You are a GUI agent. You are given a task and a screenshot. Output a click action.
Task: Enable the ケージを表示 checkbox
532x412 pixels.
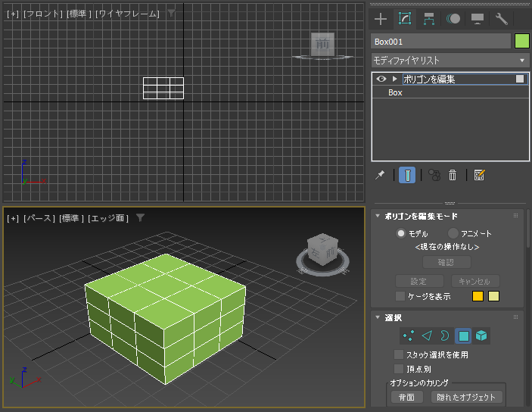(x=400, y=296)
